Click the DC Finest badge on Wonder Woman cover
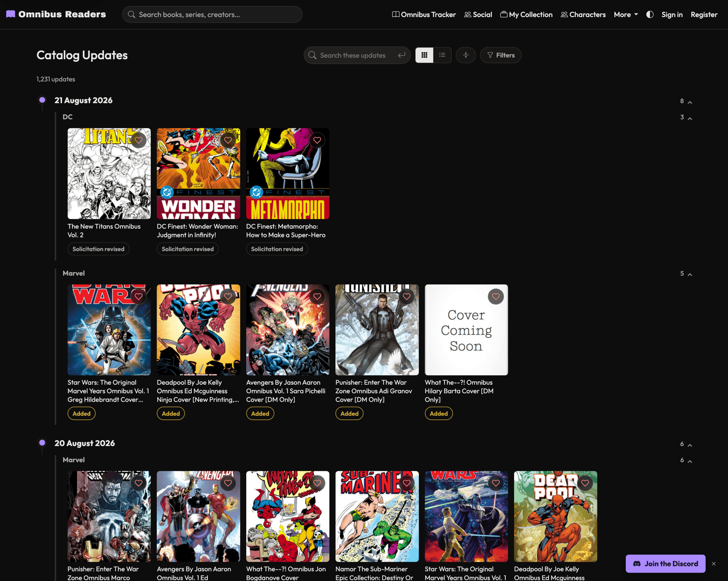This screenshot has height=581, width=728. (x=167, y=192)
